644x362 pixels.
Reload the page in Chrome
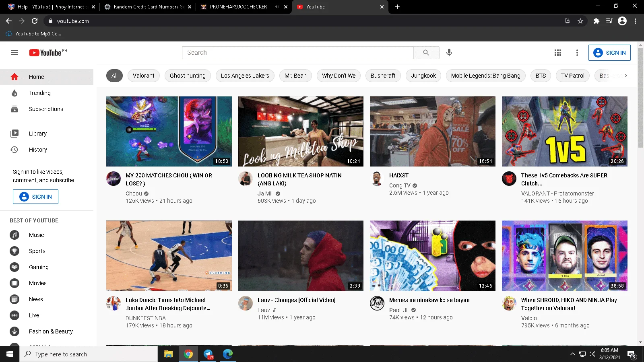pos(35,21)
